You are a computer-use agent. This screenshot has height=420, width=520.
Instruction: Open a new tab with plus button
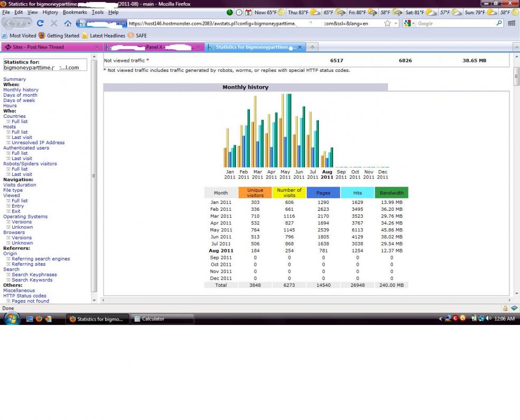[x=312, y=47]
